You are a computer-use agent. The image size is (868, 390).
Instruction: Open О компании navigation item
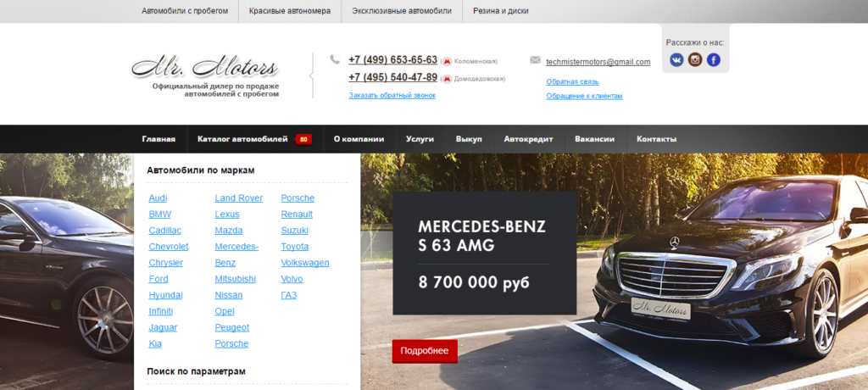(x=359, y=139)
